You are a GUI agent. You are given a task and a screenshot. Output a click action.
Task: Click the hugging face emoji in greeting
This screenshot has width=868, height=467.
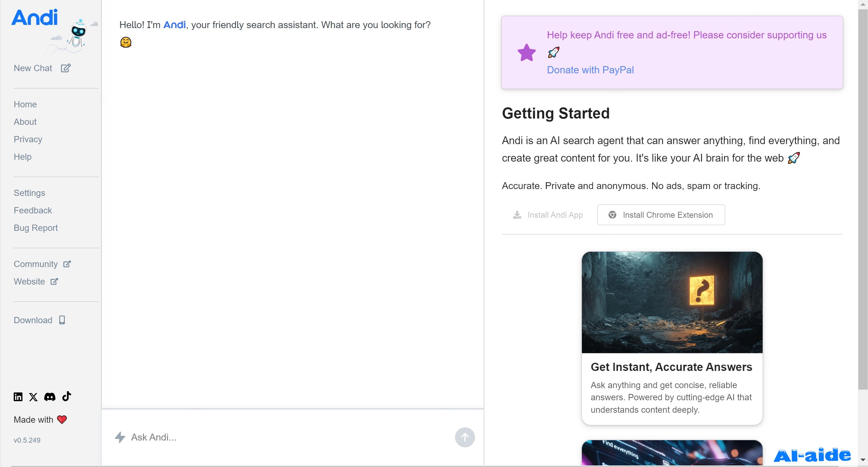[126, 42]
